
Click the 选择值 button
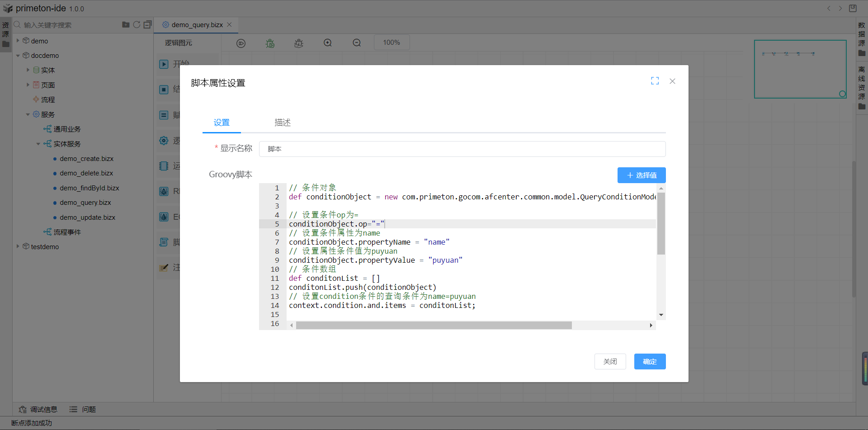[641, 175]
